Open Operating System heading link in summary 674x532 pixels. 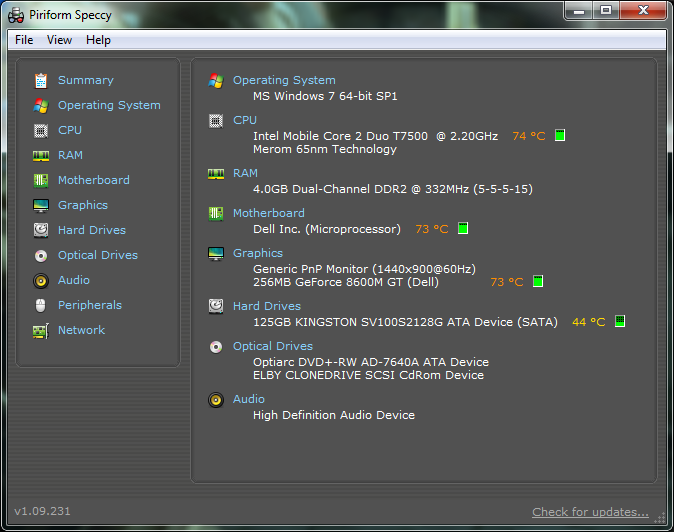click(x=284, y=80)
